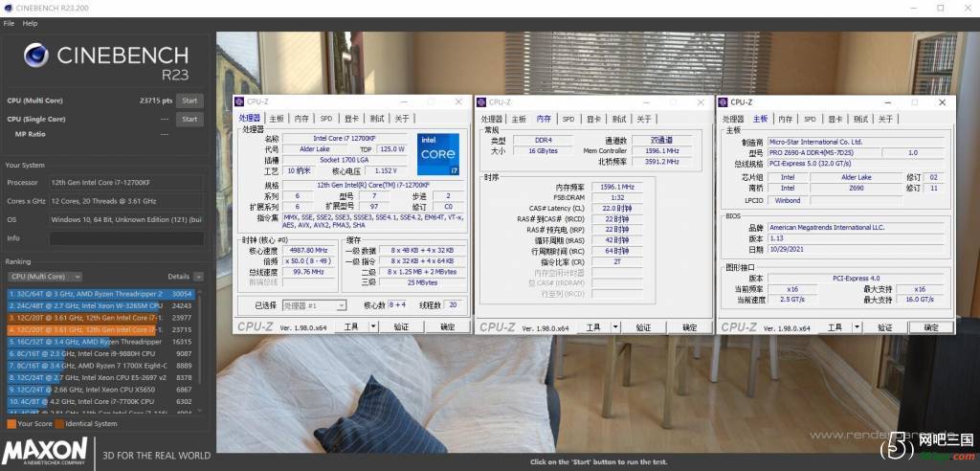Viewport: 980px width, 471px height.
Task: Click the Cinebench R23 sphere logo
Action: coord(36,55)
